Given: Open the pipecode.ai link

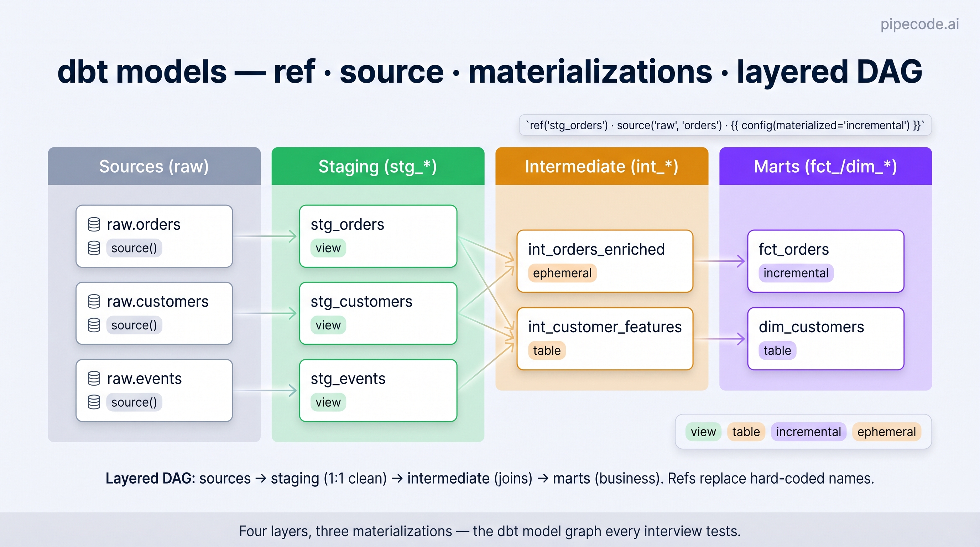Looking at the screenshot, I should [x=919, y=24].
